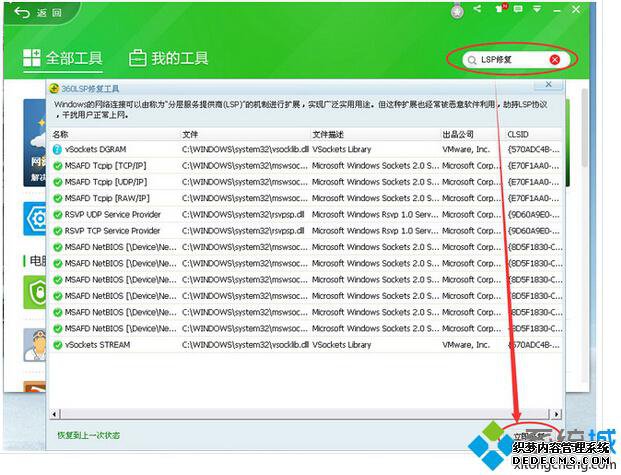Viewport: 621px width, 475px height.
Task: Switch to the 全部工具 tab
Action: pyautogui.click(x=63, y=58)
